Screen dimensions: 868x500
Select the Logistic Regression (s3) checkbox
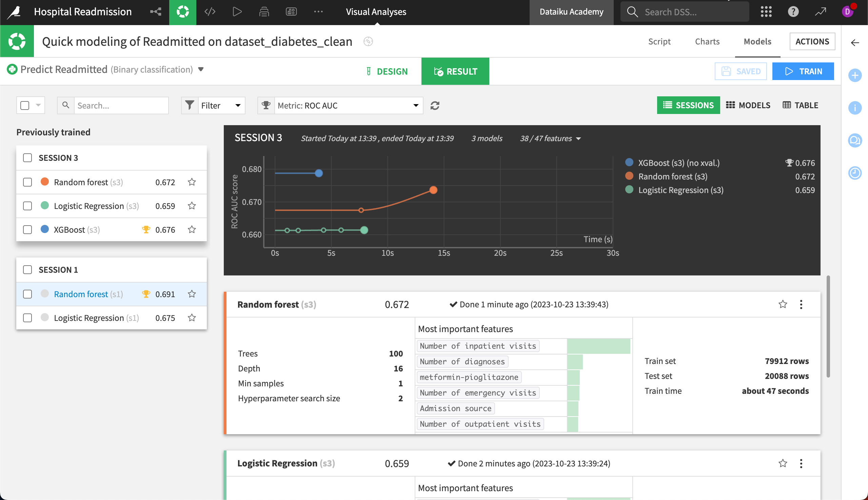(27, 206)
